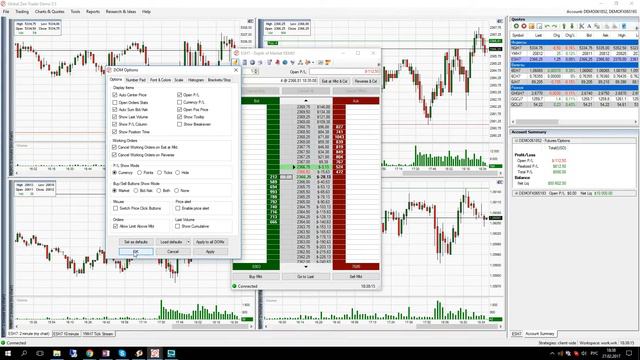640x360 pixels.
Task: Click Sell Mkt button in DOM
Action: (356, 277)
